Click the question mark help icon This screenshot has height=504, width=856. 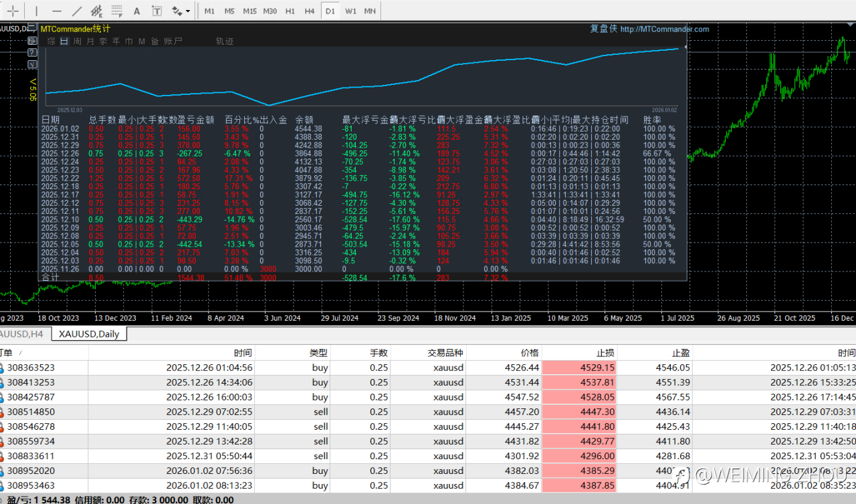coord(32,52)
